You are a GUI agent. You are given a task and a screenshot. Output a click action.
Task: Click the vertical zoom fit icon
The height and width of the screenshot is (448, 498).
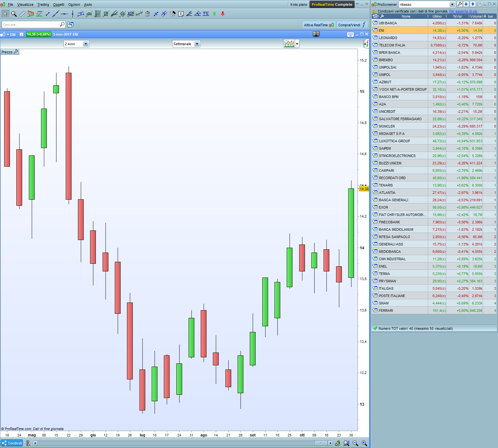tap(346, 443)
